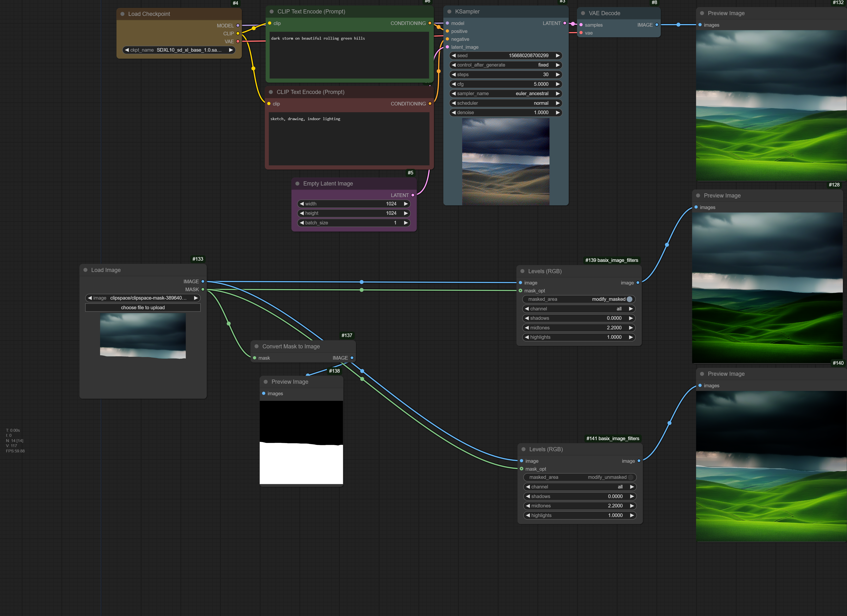Click the IMAGE output port on VAE Decode
847x616 pixels.
657,25
